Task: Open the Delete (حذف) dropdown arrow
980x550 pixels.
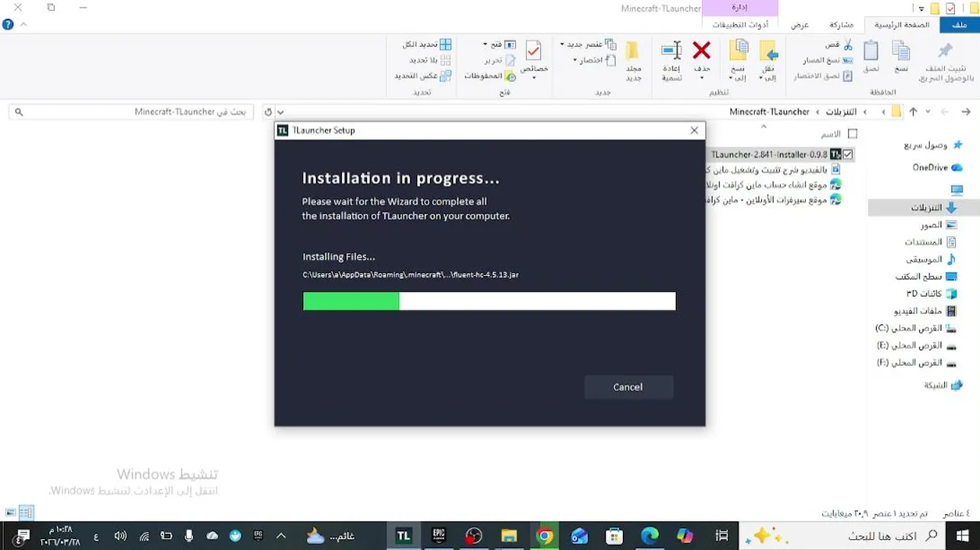Action: [x=701, y=78]
